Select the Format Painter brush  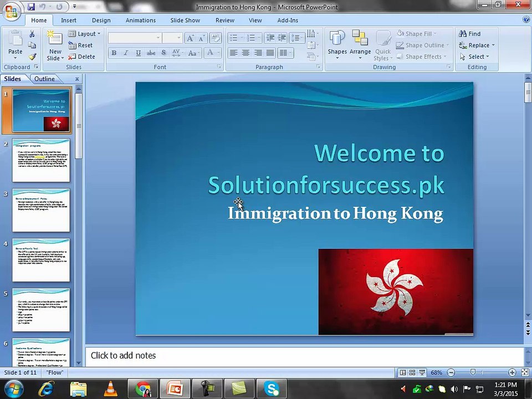pyautogui.click(x=32, y=57)
